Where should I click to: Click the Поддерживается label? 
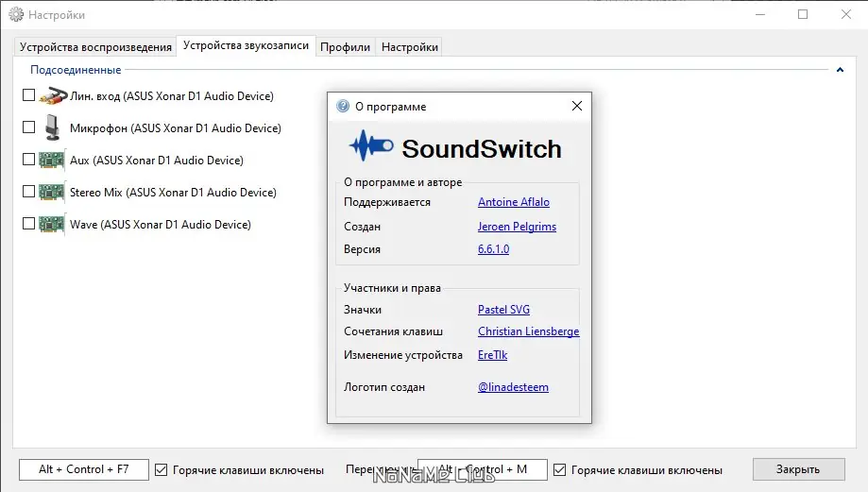387,202
